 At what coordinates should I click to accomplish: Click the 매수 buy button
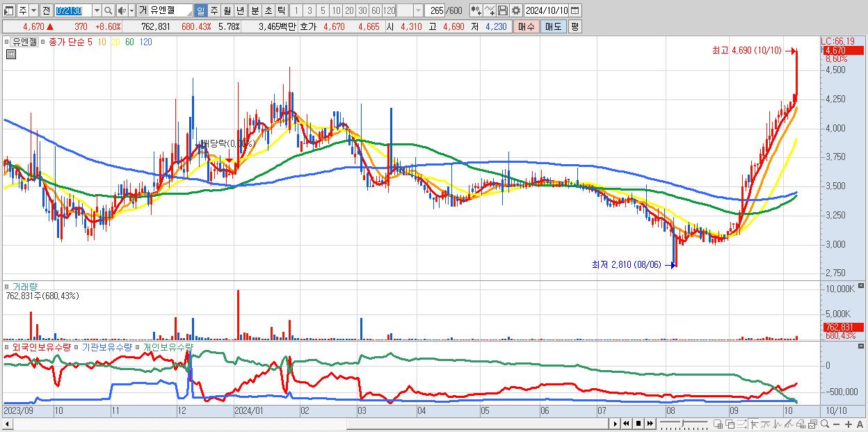click(x=527, y=26)
